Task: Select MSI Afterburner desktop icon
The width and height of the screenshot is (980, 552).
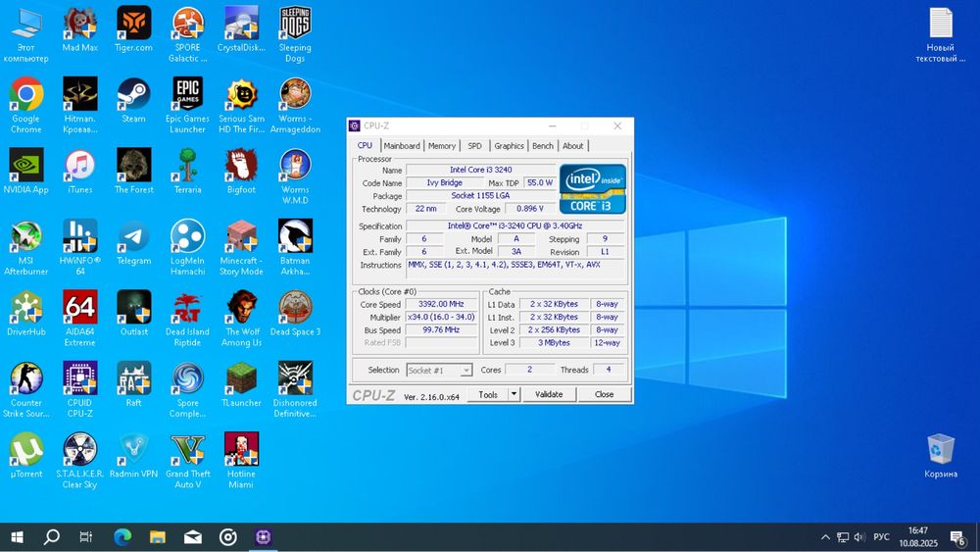Action: pyautogui.click(x=26, y=247)
